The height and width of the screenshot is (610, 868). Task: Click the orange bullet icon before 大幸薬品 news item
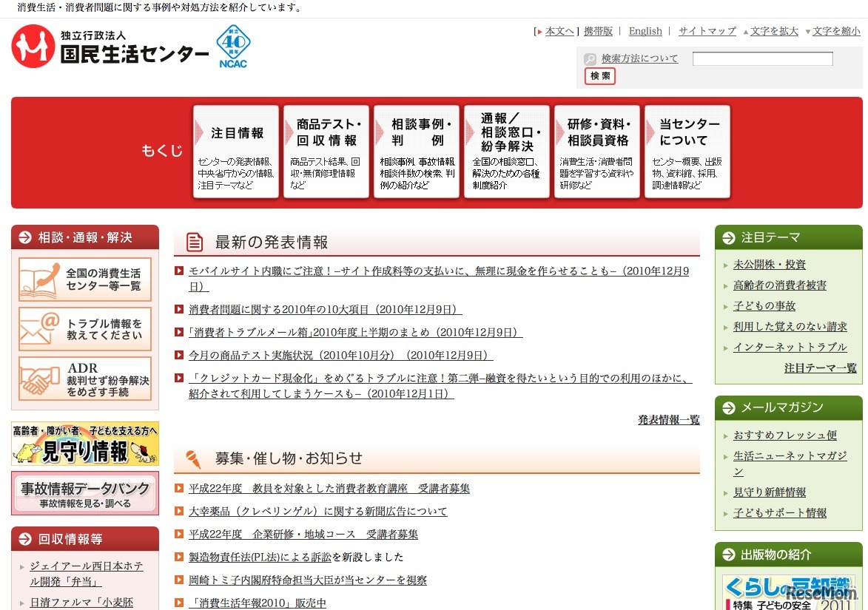point(179,511)
